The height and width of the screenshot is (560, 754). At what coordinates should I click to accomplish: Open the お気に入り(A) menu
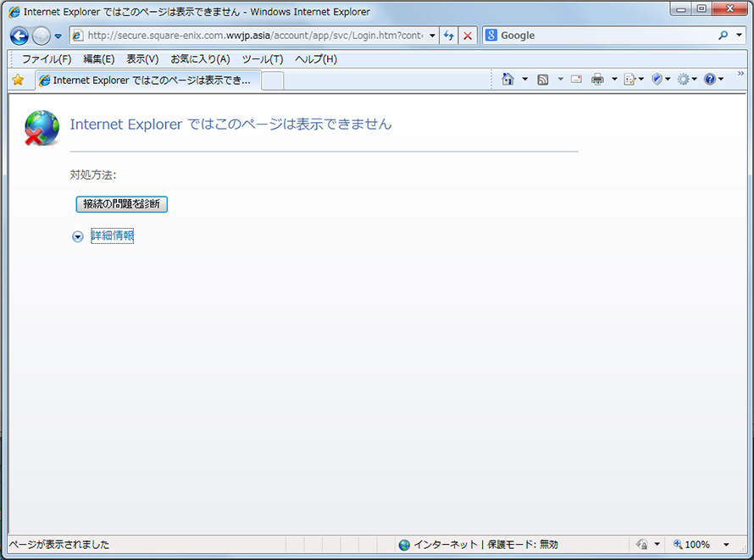pyautogui.click(x=200, y=59)
